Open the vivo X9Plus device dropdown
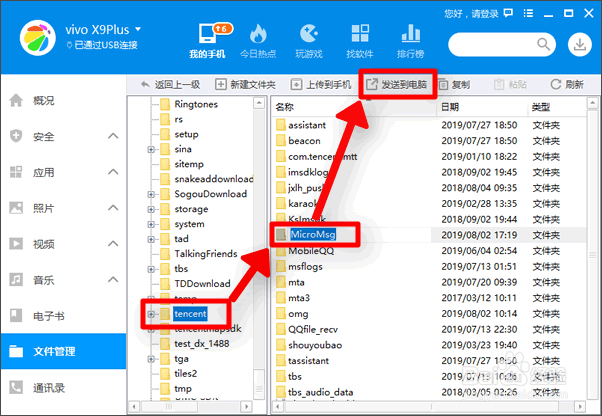This screenshot has width=602, height=416. click(138, 29)
